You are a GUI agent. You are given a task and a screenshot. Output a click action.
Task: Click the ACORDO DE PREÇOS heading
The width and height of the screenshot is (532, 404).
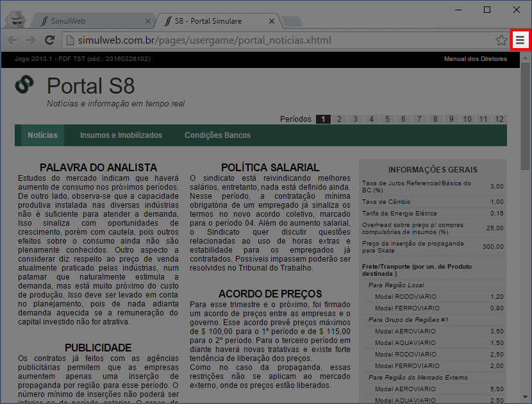270,294
